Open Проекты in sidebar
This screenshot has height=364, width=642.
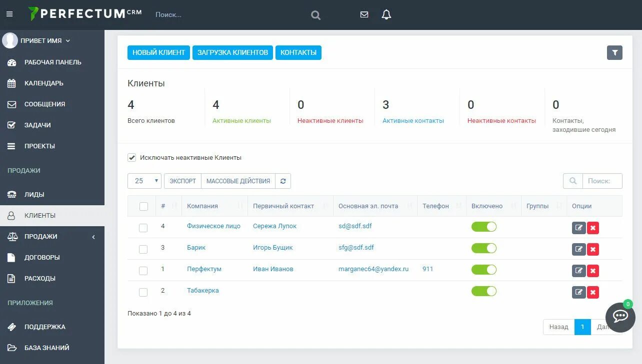coord(52,146)
